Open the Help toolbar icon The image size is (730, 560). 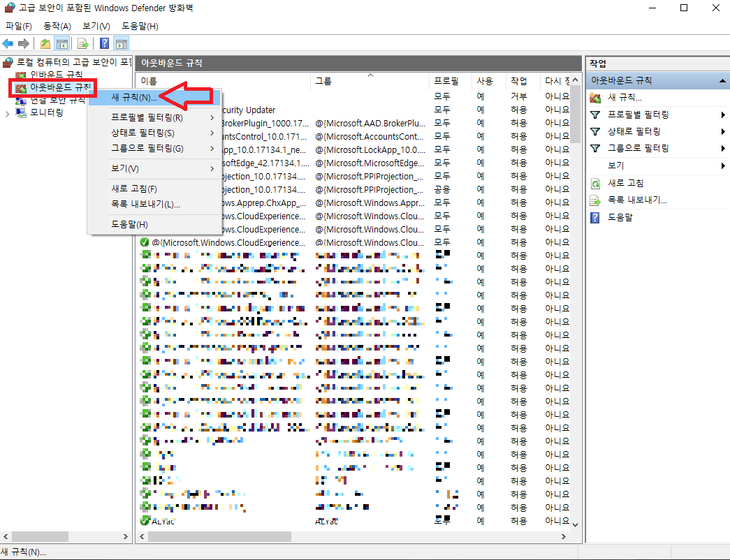point(105,44)
